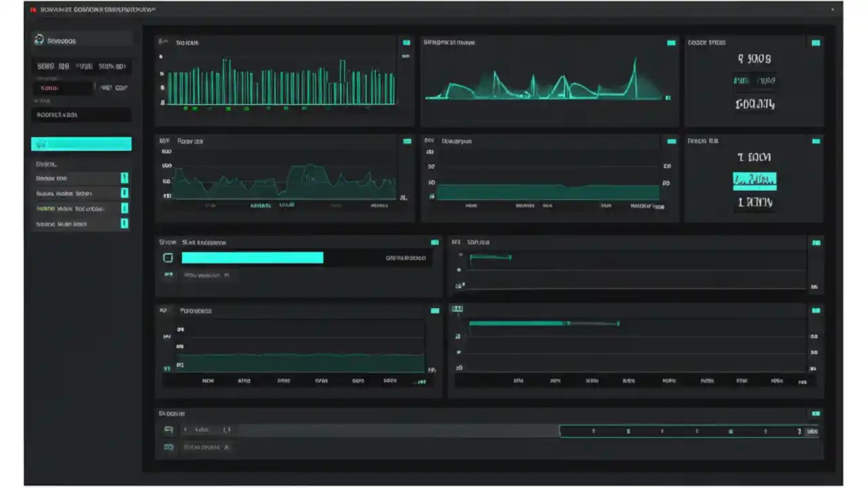This screenshot has height=488, width=868.
Task: Select the panel icon on the horizontal progress gauge
Action: click(435, 242)
